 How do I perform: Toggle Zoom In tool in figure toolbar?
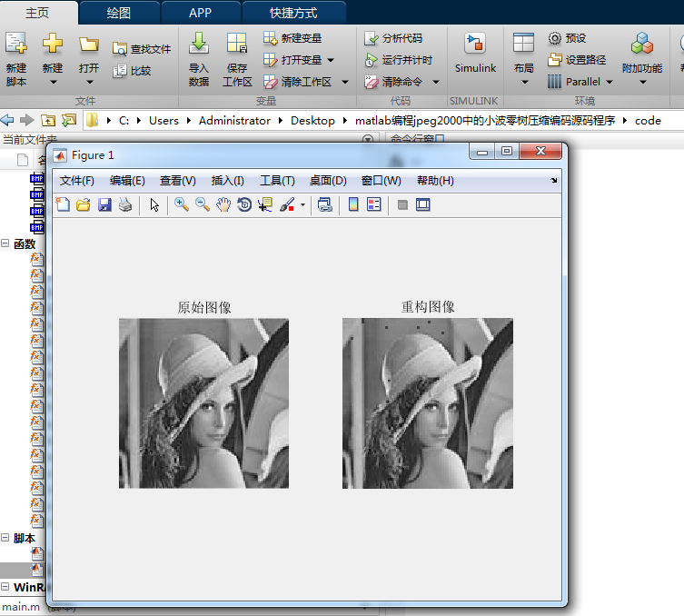pos(182,204)
